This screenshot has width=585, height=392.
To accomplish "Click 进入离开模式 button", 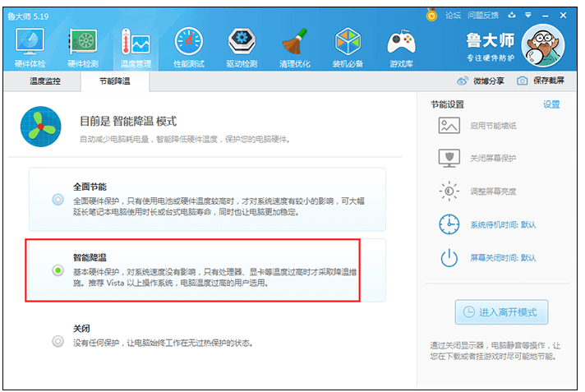I will pyautogui.click(x=501, y=312).
